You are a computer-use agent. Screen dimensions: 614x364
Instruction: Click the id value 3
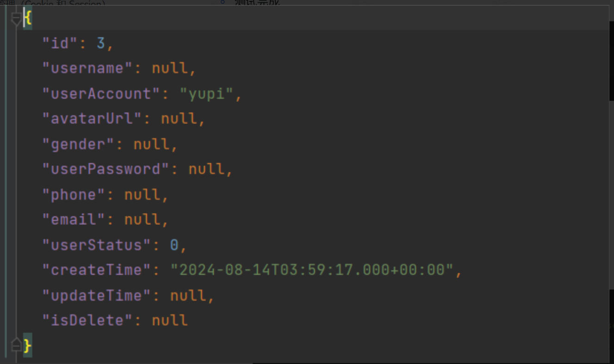coord(101,43)
